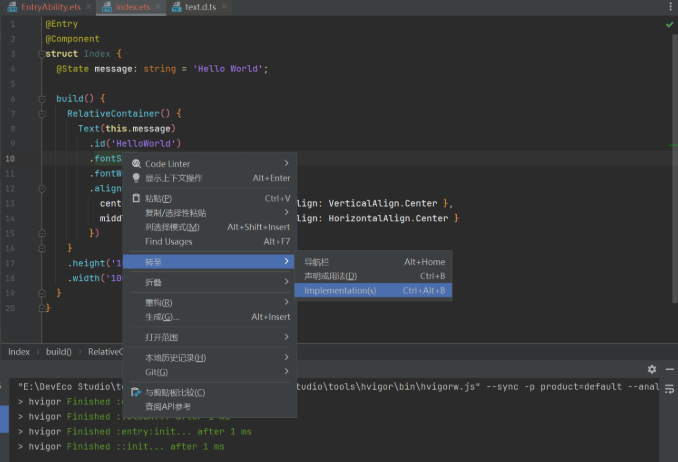Viewport: 678px width, 462px height.
Task: Select 声明或用法(D) in the submenu
Action: 373,276
